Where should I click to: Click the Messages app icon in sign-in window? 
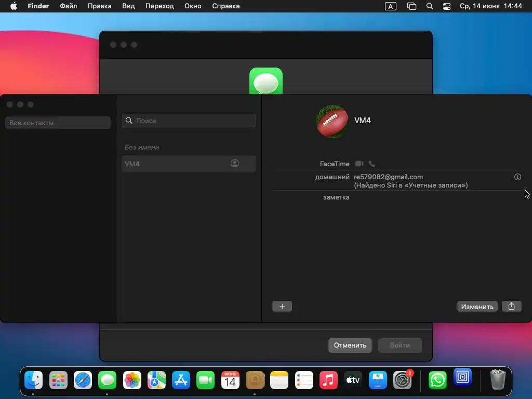click(266, 81)
